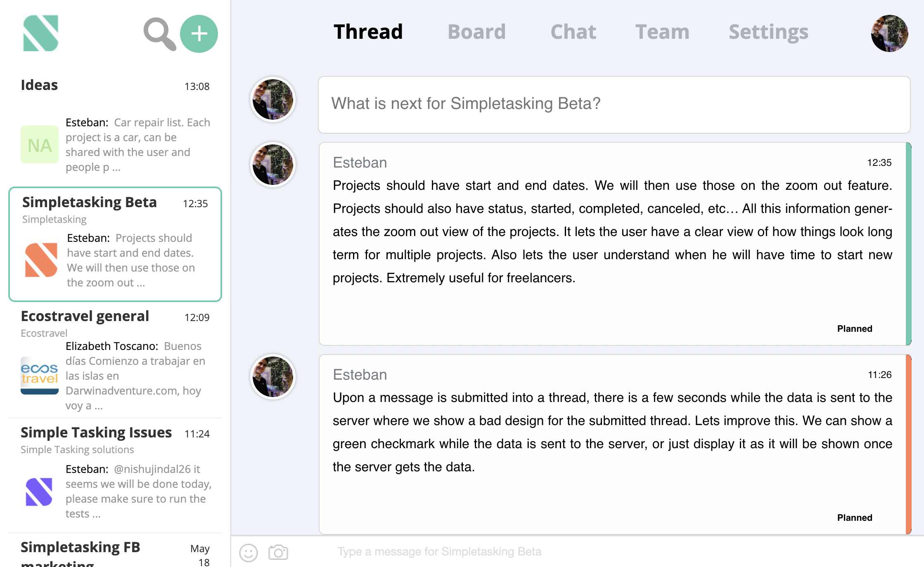924x567 pixels.
Task: Click the 13:08 time on Ideas
Action: [197, 87]
